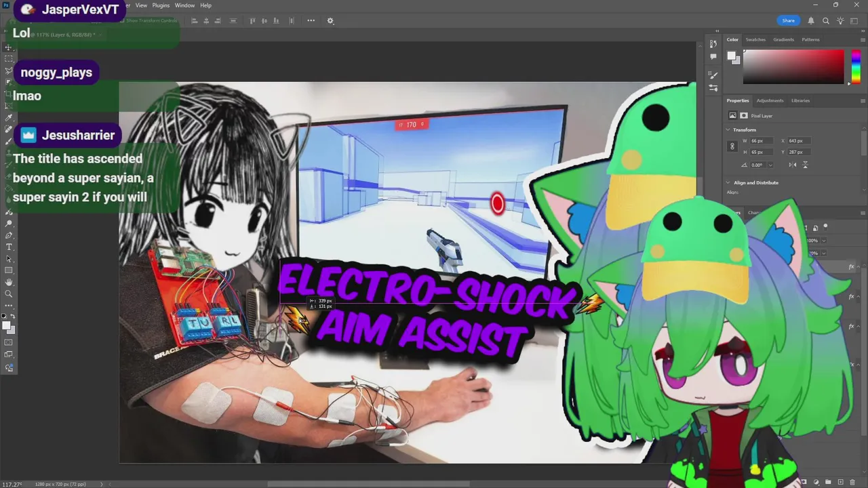Image resolution: width=868 pixels, height=488 pixels.
Task: Select the Zoom tool
Action: point(9,293)
